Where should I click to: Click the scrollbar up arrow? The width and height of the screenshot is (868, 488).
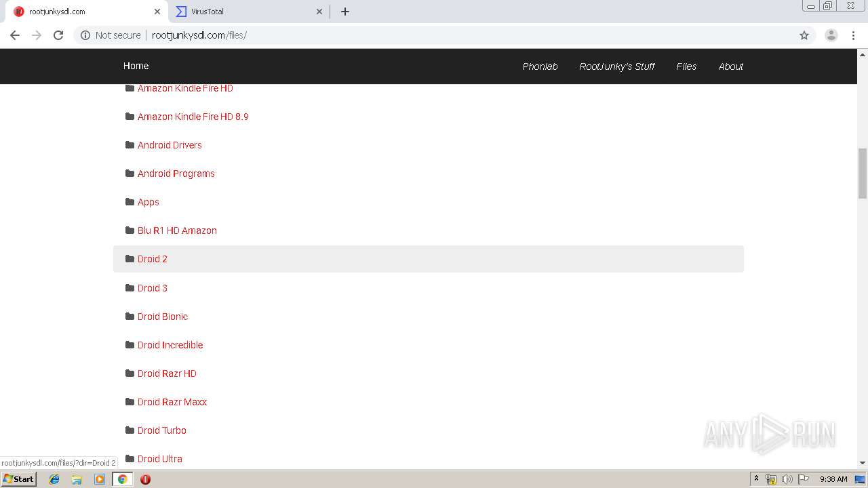[863, 54]
